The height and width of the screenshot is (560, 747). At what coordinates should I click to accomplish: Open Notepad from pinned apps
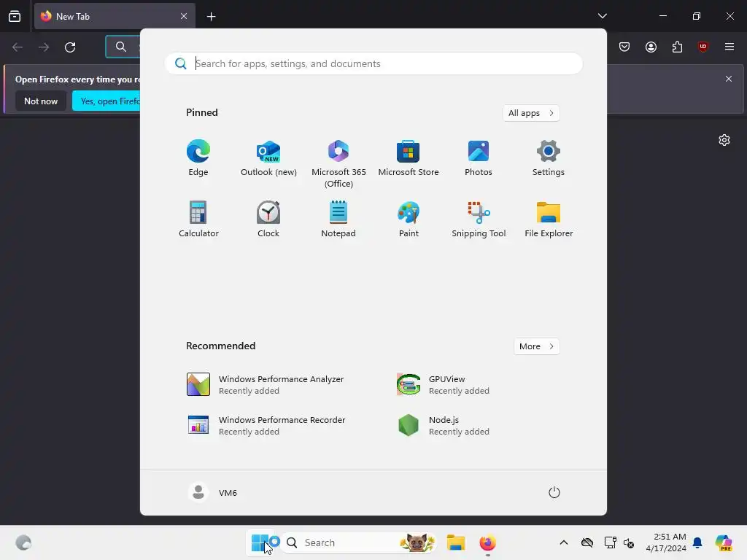click(x=338, y=219)
